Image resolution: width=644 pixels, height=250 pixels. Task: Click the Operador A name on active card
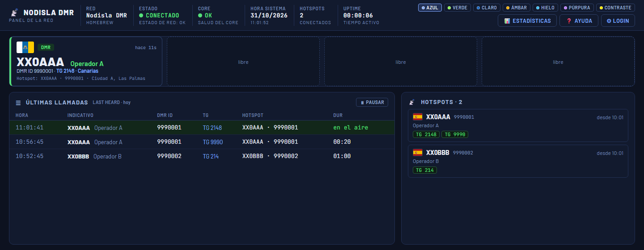pyautogui.click(x=87, y=64)
